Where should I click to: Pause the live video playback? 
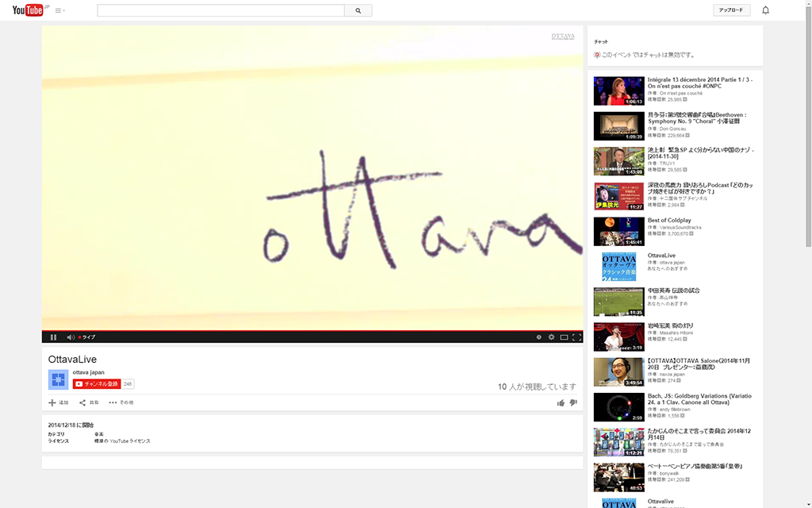pyautogui.click(x=53, y=337)
